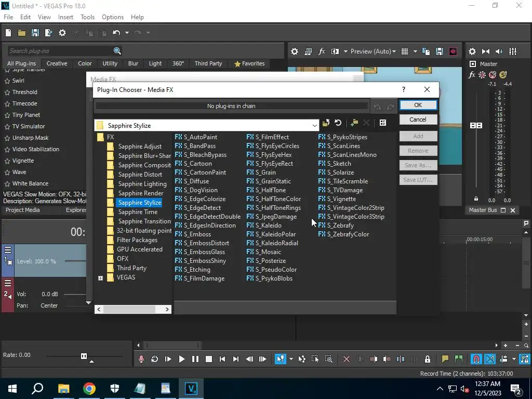Click folder tree horizontal scrollbar
This screenshot has width=532, height=399.
[132, 310]
